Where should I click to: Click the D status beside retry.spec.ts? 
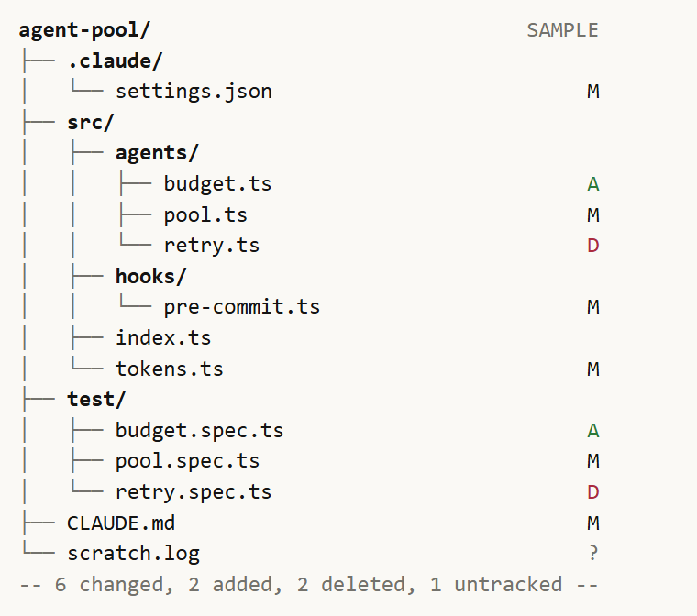click(593, 492)
